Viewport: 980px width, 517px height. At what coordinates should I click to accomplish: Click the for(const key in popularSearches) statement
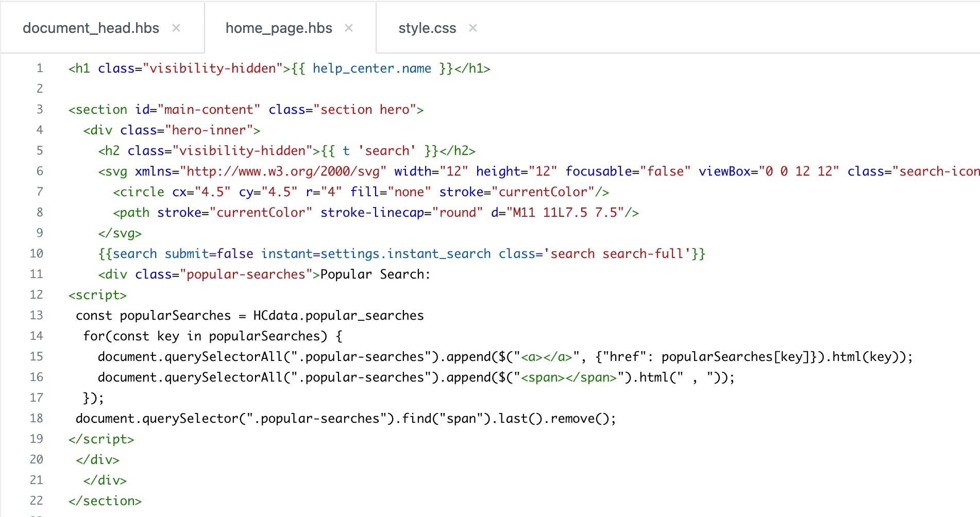pyautogui.click(x=213, y=336)
